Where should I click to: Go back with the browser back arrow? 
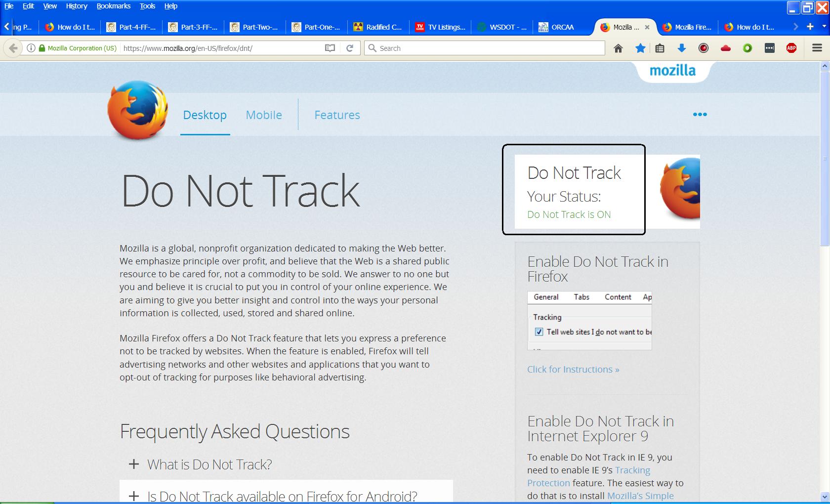point(13,48)
